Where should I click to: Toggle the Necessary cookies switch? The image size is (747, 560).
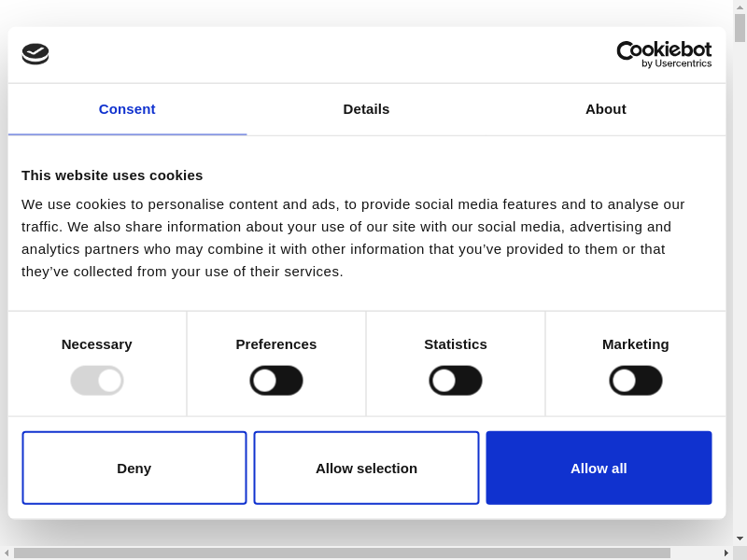coord(97,380)
